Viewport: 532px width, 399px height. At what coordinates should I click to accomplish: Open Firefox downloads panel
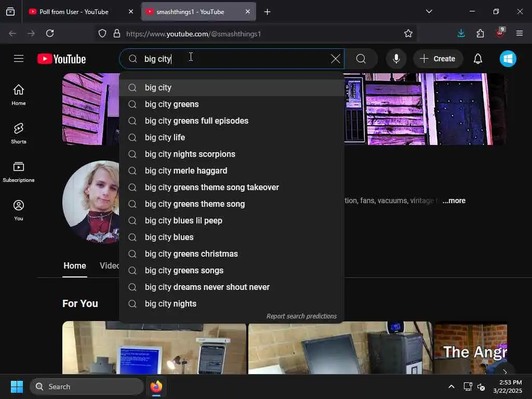coord(461,33)
